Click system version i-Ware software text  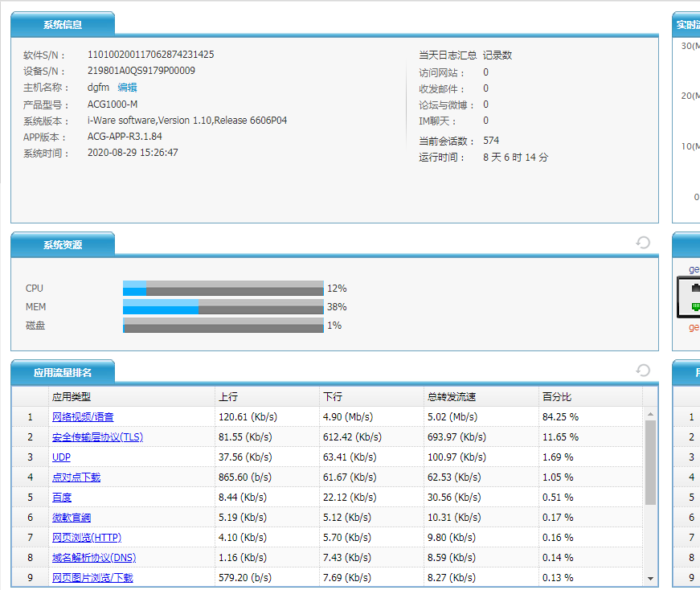(187, 120)
